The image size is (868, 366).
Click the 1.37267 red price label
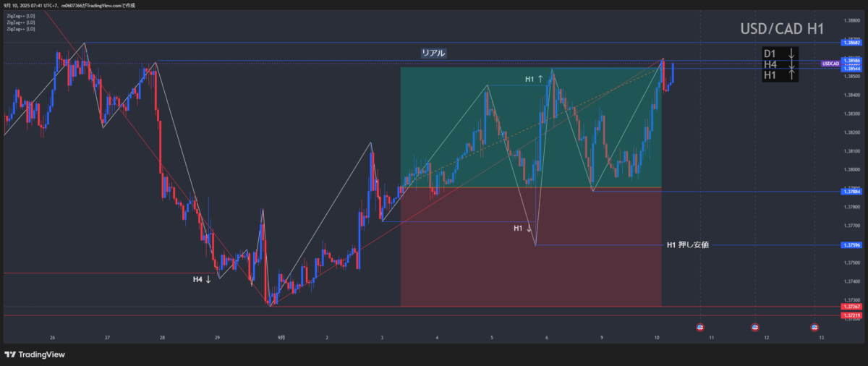point(851,307)
